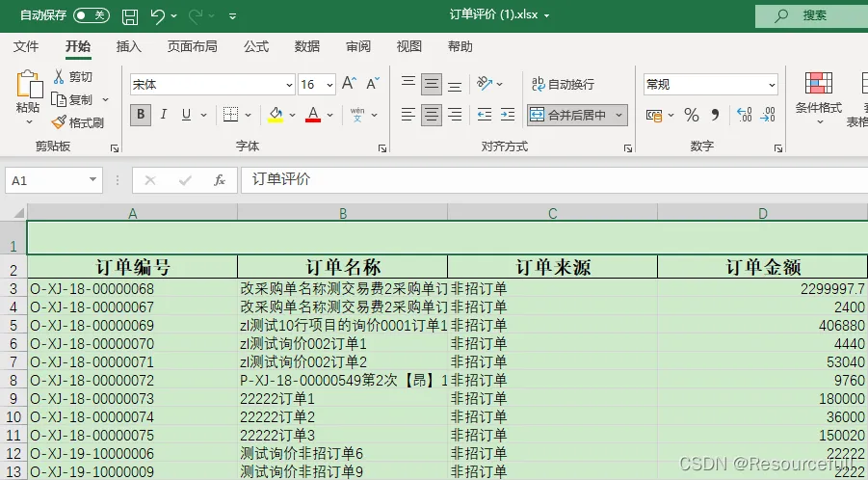Open the font size dropdown showing 16
Screen dimensions: 868x480
317,84
